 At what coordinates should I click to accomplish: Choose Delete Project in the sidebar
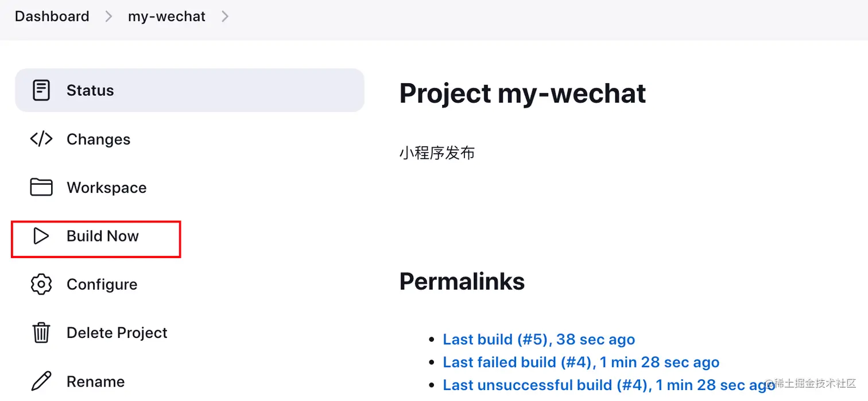coord(117,333)
